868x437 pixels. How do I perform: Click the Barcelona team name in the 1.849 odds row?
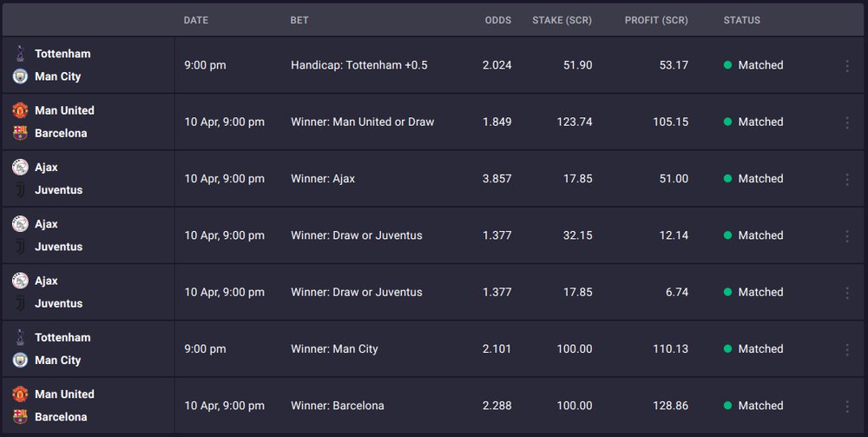tap(61, 133)
